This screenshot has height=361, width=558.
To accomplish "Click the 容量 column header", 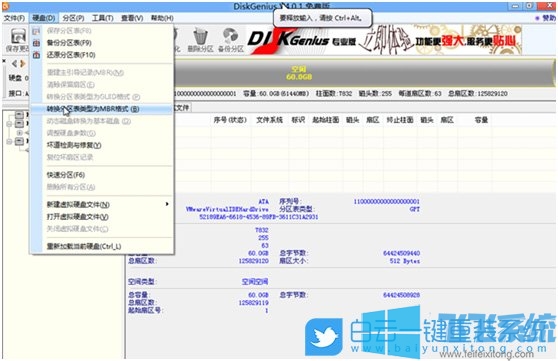I will [x=481, y=120].
